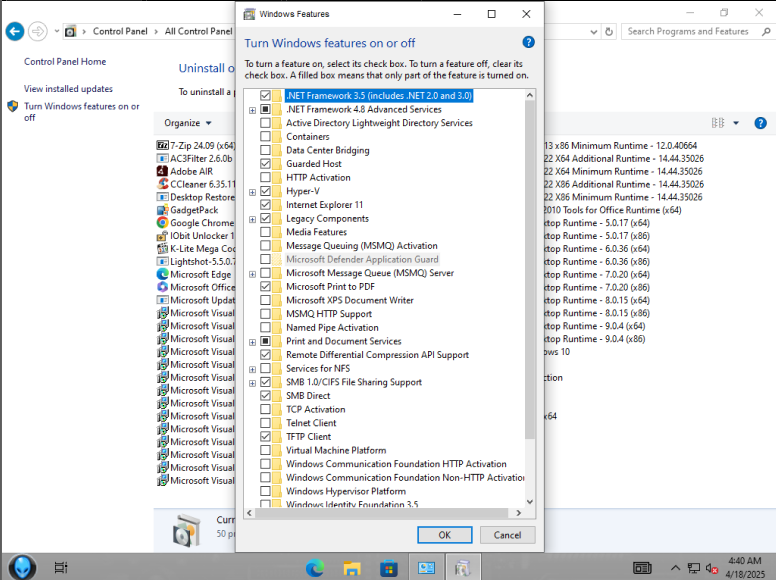776x580 pixels.
Task: Select the Microsoft Office program icon
Action: tap(162, 287)
